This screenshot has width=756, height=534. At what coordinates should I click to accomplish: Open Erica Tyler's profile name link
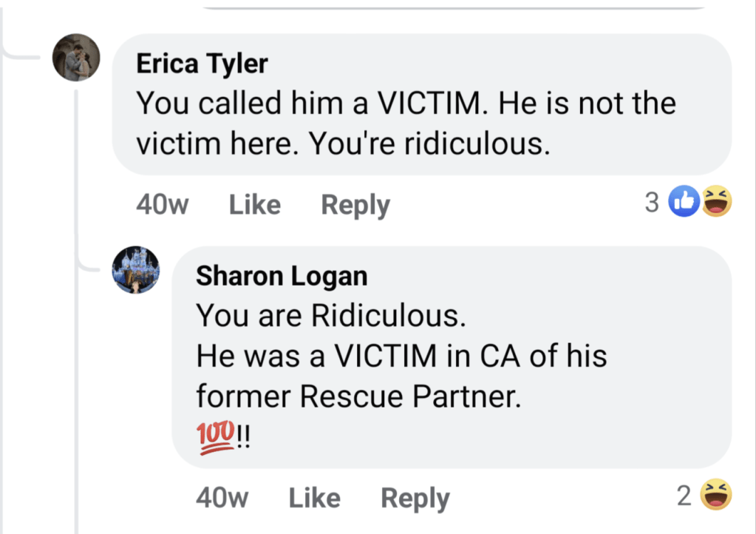point(202,64)
